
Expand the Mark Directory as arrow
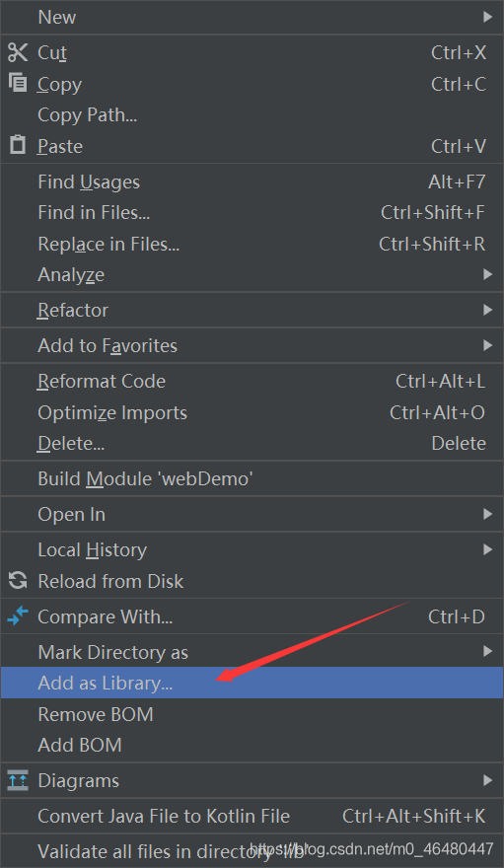tap(487, 652)
